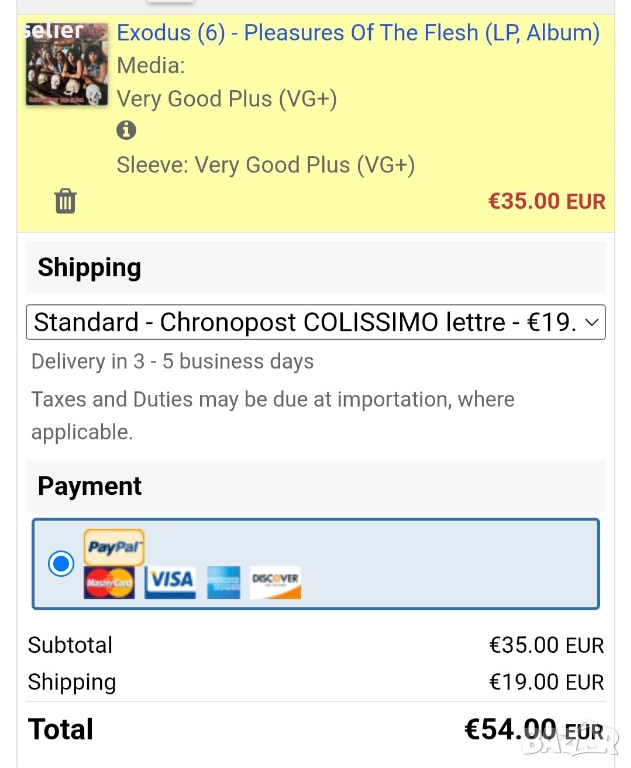Open the Chronopost COLISSIMO shipping method dropdown
The image size is (631, 768).
[305, 322]
